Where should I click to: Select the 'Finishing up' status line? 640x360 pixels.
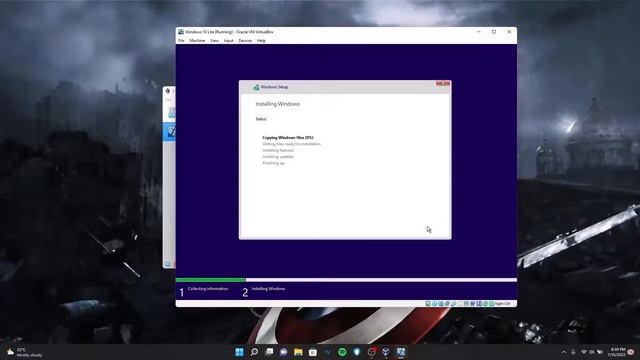[273, 163]
